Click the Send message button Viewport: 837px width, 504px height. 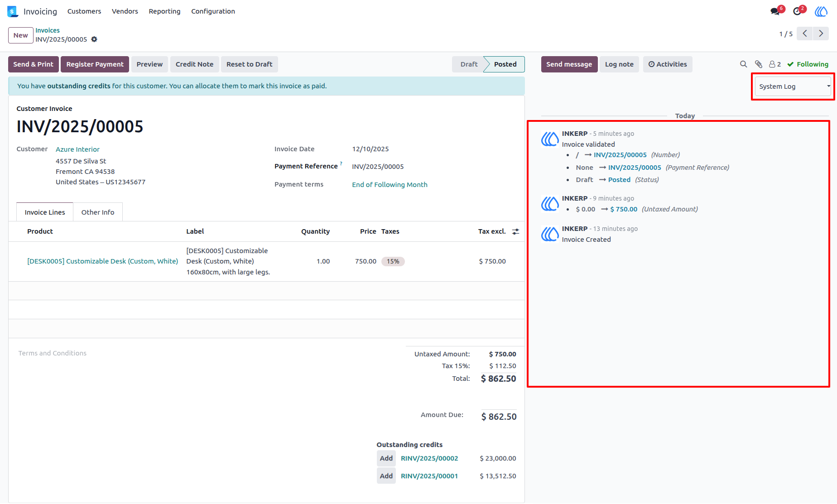coord(569,64)
